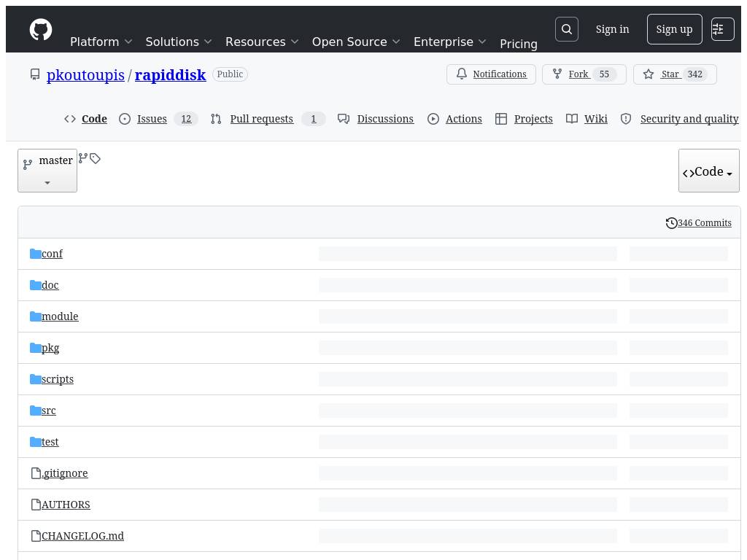Click the star icon in the Star button
747x560 pixels.
click(x=649, y=74)
